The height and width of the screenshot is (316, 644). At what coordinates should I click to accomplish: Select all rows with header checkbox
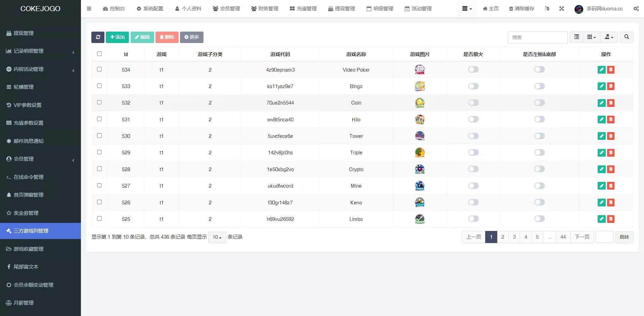(99, 53)
